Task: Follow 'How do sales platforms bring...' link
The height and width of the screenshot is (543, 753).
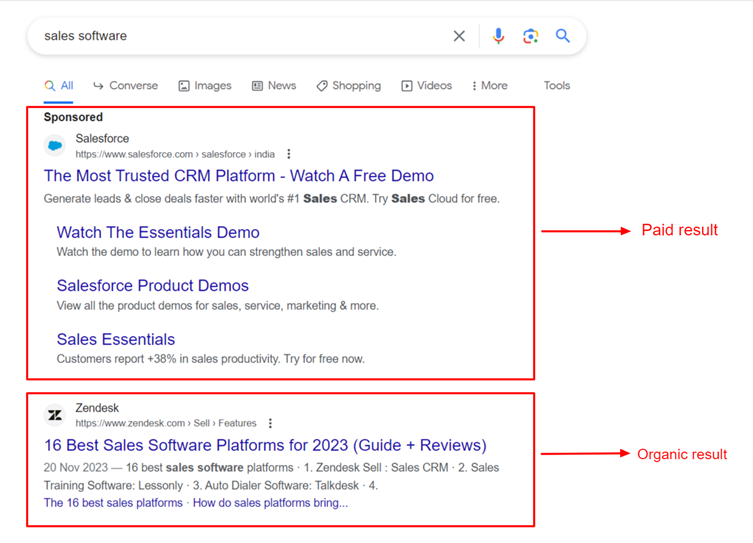Action: 270,503
